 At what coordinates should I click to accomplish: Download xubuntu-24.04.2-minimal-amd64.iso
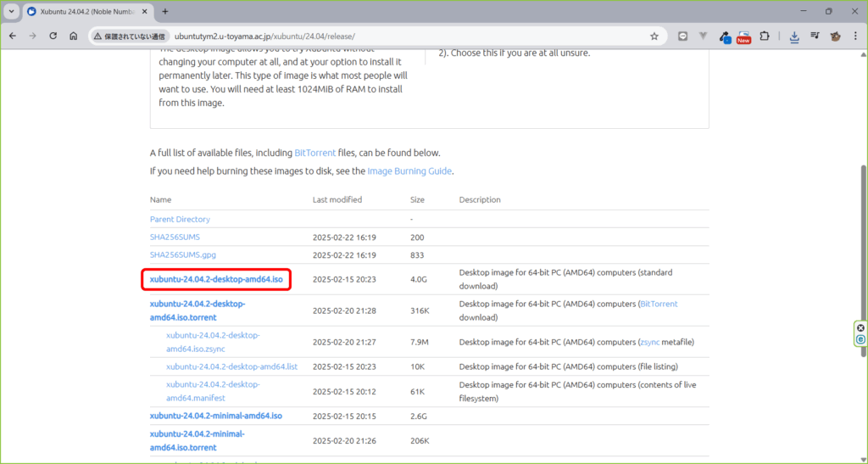click(x=216, y=416)
